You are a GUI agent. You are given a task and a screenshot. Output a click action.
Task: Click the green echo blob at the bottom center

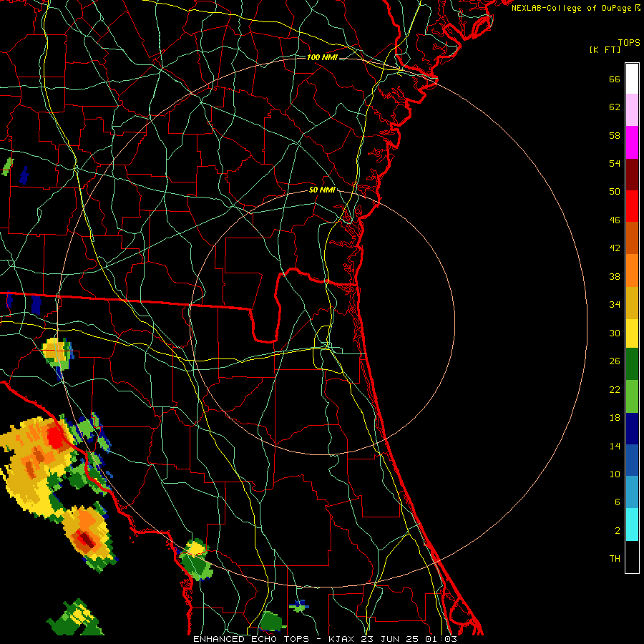(271, 622)
